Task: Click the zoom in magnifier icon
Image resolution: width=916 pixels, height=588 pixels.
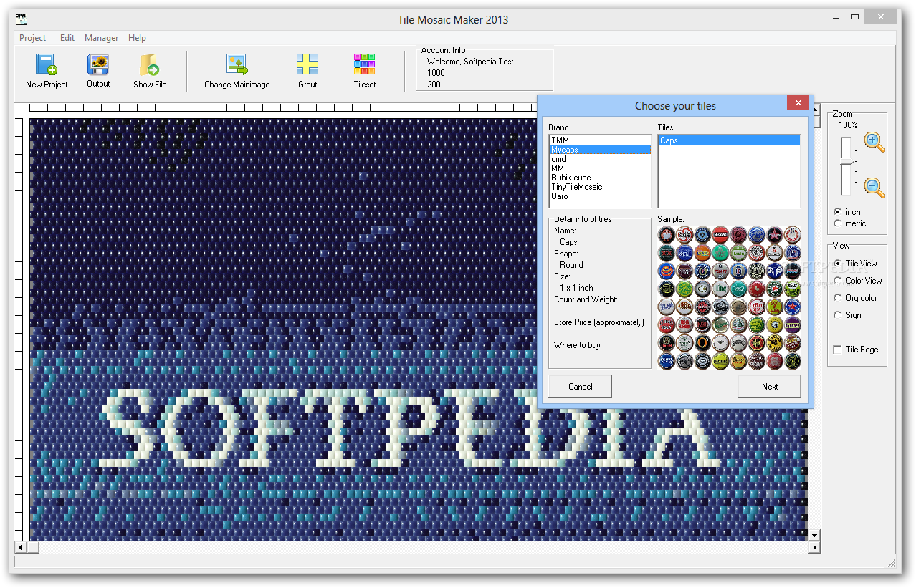Action: (874, 142)
